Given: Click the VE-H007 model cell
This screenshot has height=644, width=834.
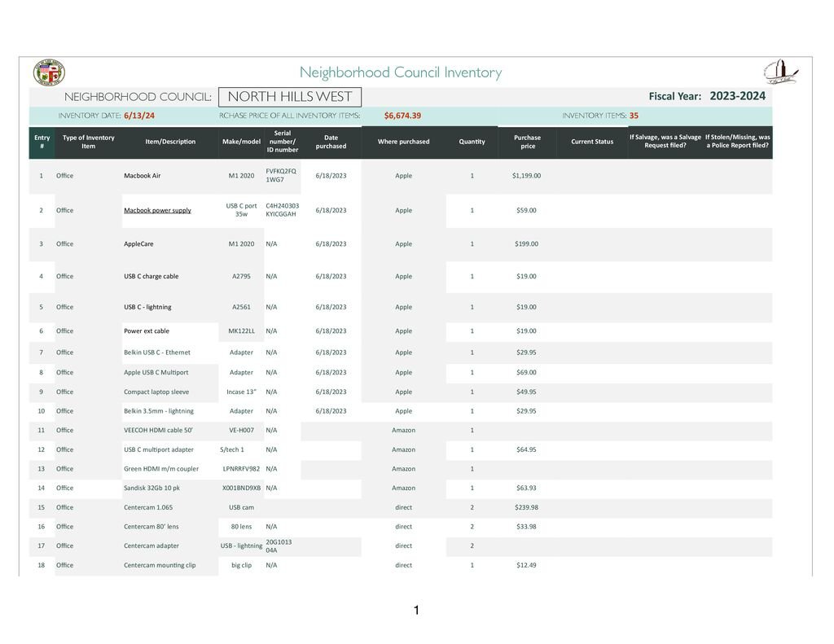Looking at the screenshot, I should pyautogui.click(x=241, y=430).
